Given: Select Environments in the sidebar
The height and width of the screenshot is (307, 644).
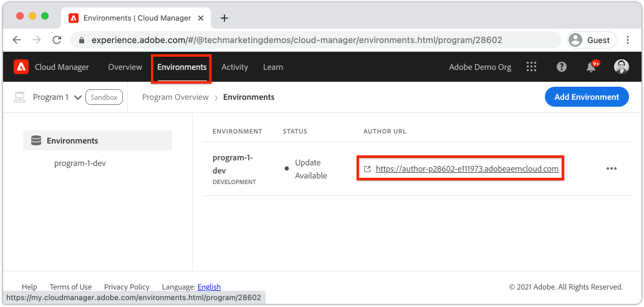Looking at the screenshot, I should click(x=97, y=140).
